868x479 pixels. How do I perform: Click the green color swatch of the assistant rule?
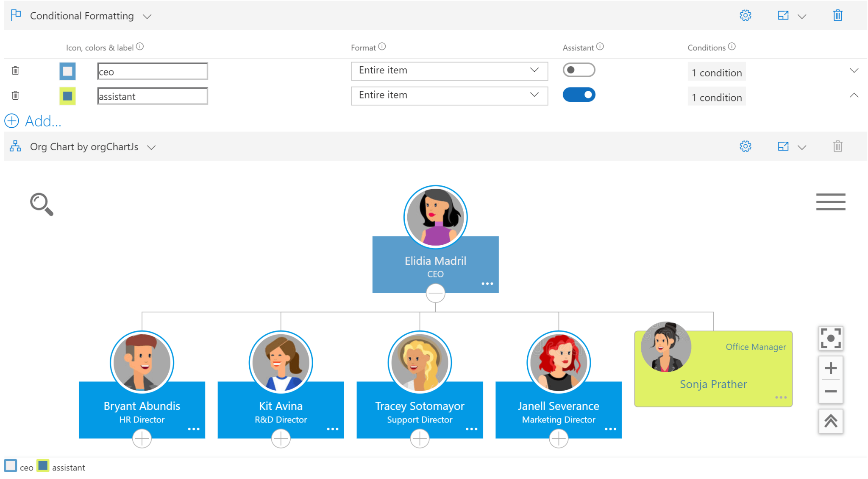[x=67, y=96]
